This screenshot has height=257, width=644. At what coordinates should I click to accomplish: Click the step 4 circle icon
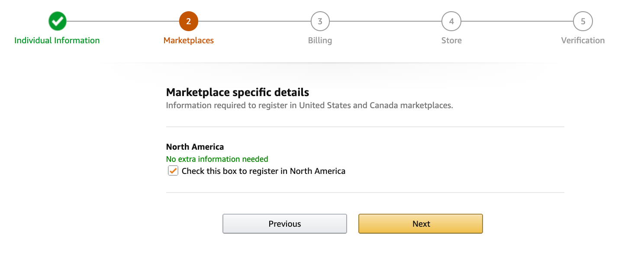(451, 21)
